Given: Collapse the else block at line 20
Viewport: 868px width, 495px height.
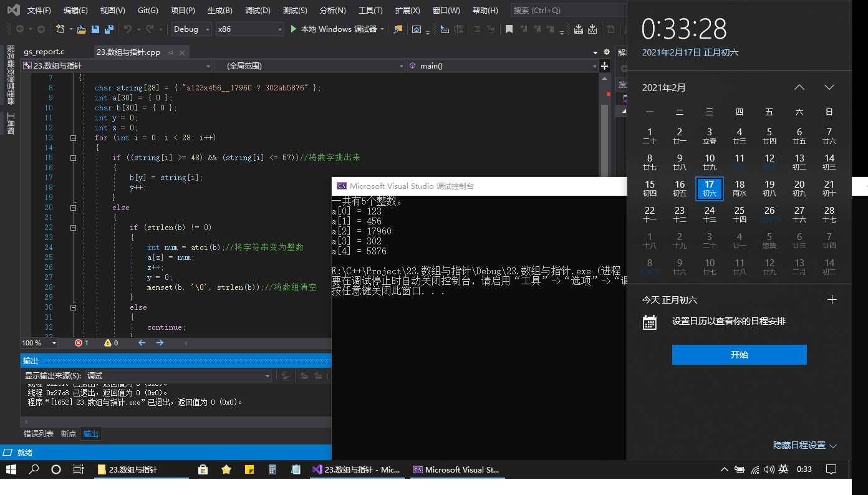Looking at the screenshot, I should point(73,208).
